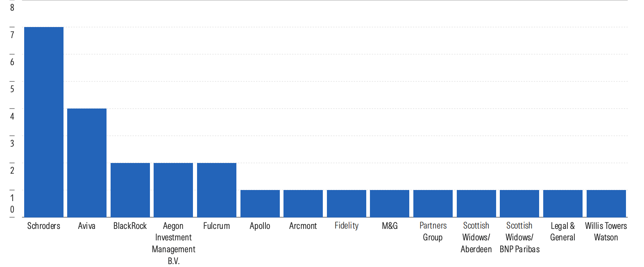
Task: Click the M&G bar
Action: pos(390,204)
